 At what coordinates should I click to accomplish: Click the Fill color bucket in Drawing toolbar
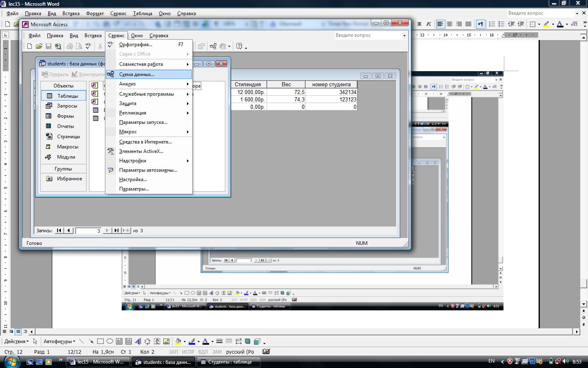(x=178, y=341)
